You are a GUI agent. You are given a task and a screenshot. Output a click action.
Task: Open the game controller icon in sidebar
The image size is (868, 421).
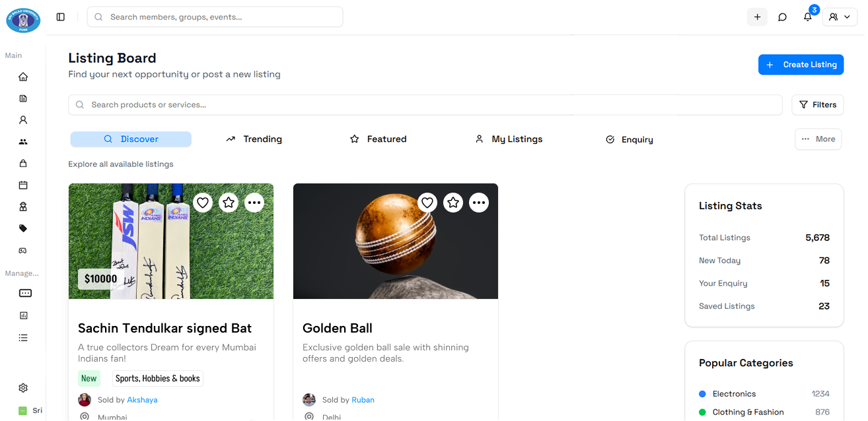(x=23, y=251)
